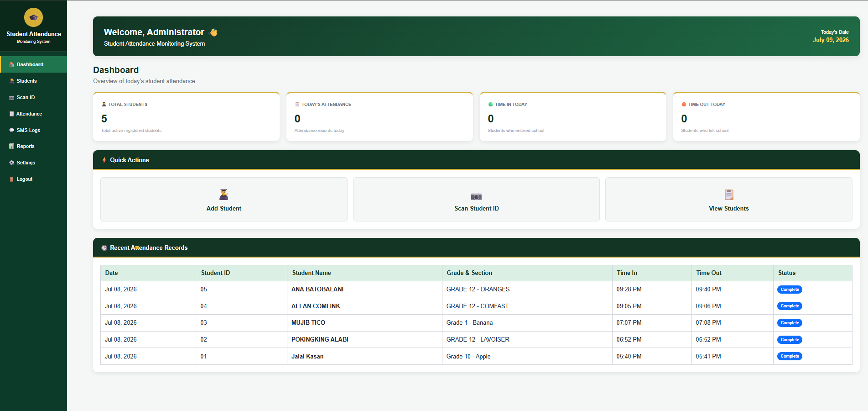Click the Scan ID card icon in sidebar
This screenshot has width=868, height=411.
(x=12, y=97)
